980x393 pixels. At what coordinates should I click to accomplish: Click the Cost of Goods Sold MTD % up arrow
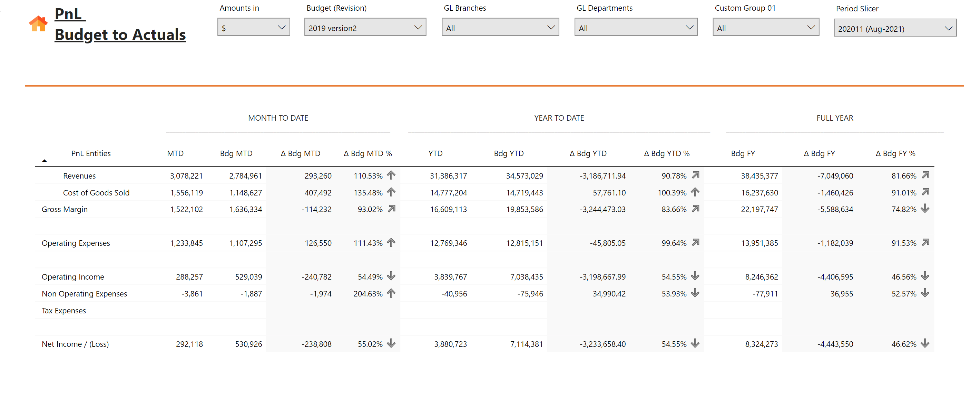coord(391,192)
